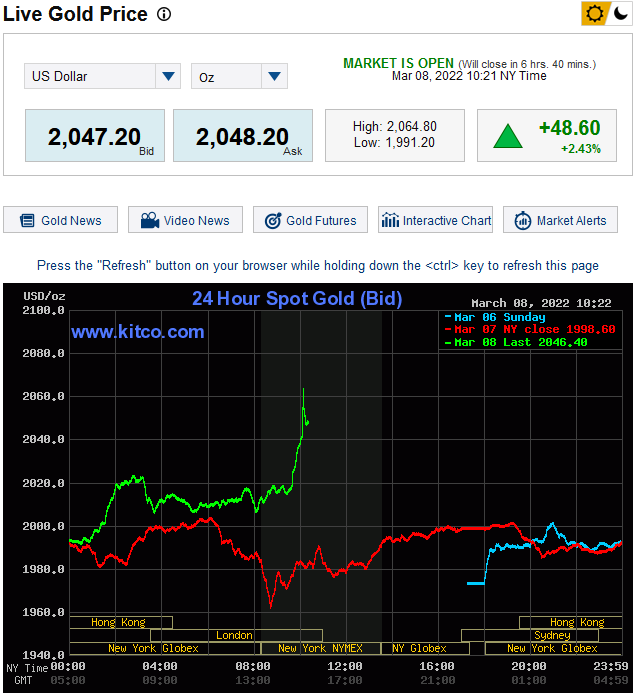Open the Gold Futures button
Screen dimensions: 638x695
point(310,220)
